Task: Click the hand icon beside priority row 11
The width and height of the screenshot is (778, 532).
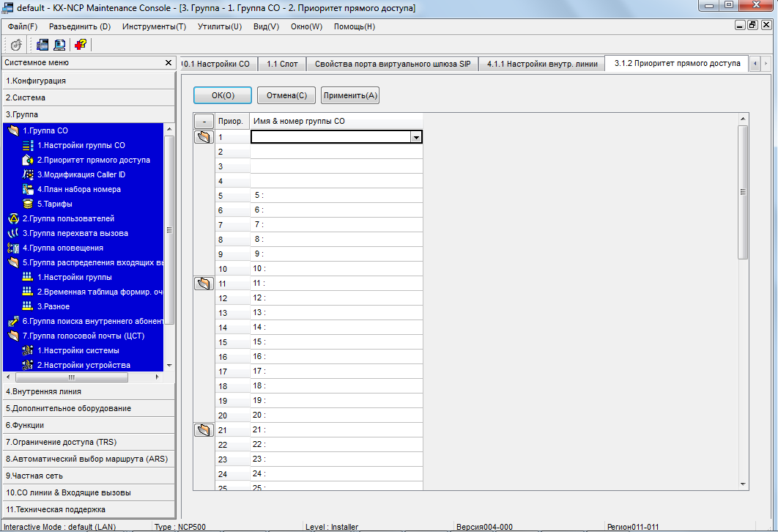Action: pyautogui.click(x=204, y=284)
